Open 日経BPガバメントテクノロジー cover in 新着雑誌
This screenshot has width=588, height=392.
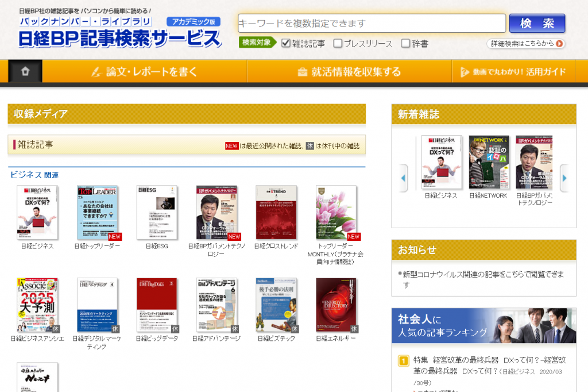click(534, 162)
